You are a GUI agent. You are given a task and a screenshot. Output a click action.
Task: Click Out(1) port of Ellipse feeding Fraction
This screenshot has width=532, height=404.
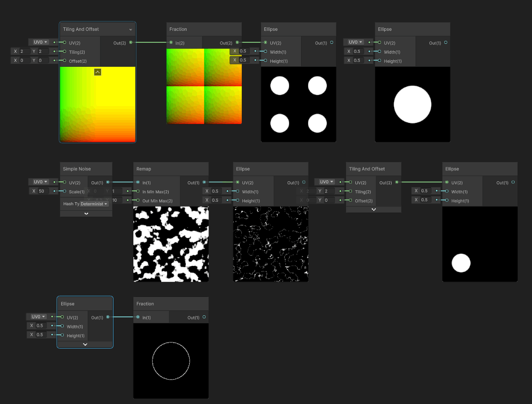[x=108, y=317]
